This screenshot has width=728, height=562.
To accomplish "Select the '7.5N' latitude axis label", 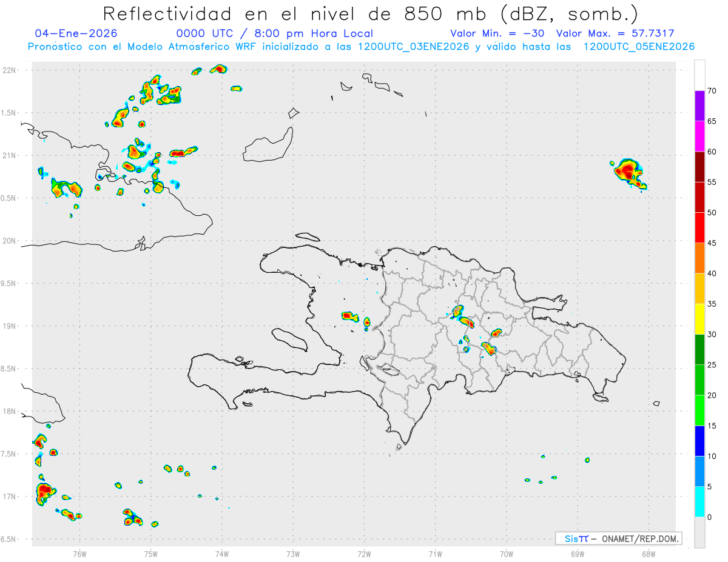I will click(9, 454).
